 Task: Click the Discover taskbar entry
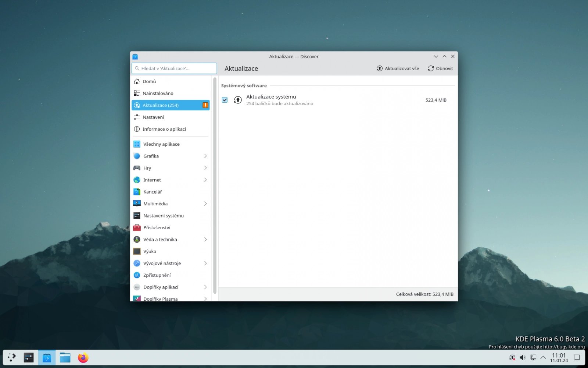[47, 357]
